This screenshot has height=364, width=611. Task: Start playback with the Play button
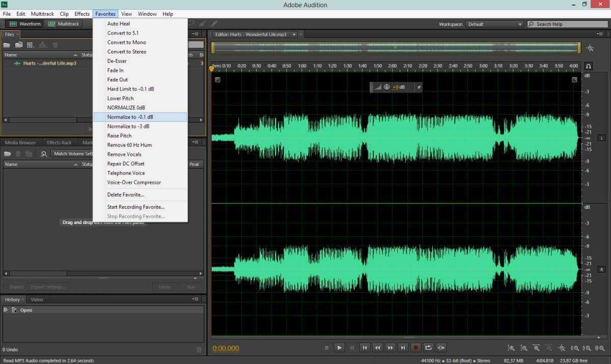click(339, 348)
